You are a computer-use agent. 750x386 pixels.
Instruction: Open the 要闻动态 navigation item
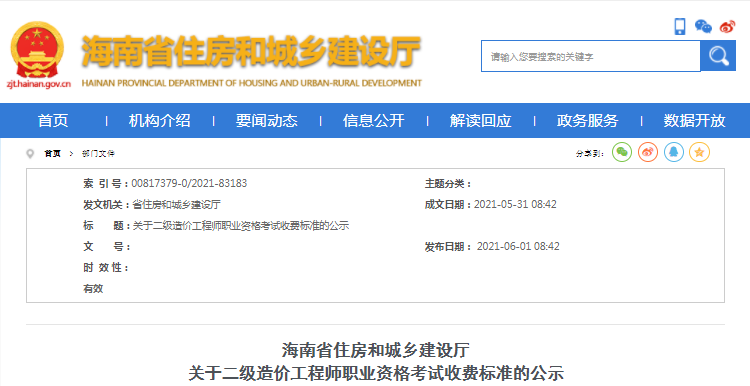point(266,121)
